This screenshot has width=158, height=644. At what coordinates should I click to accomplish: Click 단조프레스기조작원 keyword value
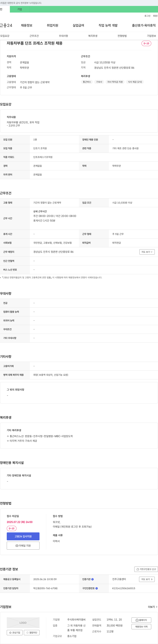click(x=43, y=157)
